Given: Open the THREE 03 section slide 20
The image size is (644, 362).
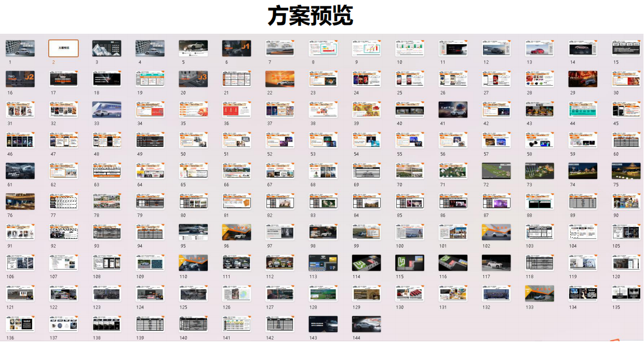Looking at the screenshot, I should click(193, 79).
